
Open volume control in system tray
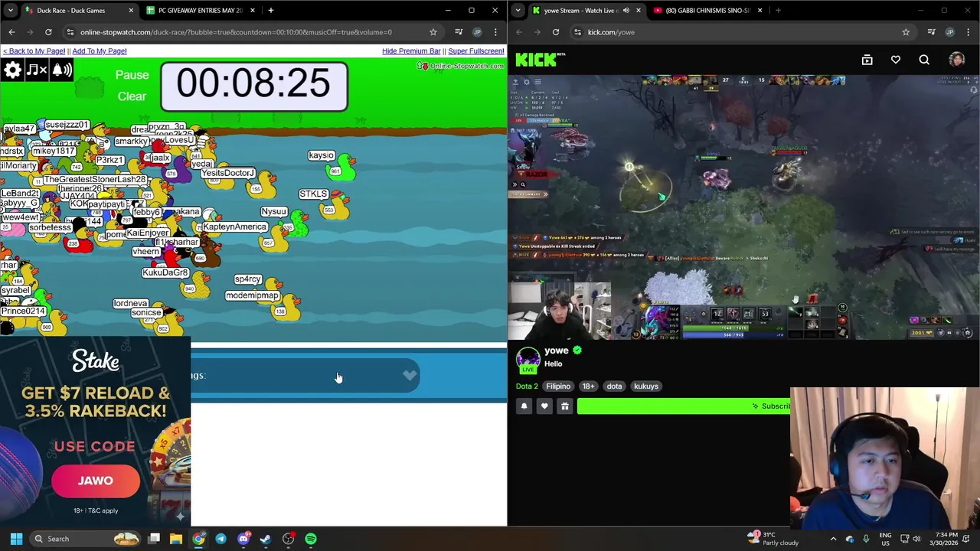(917, 539)
